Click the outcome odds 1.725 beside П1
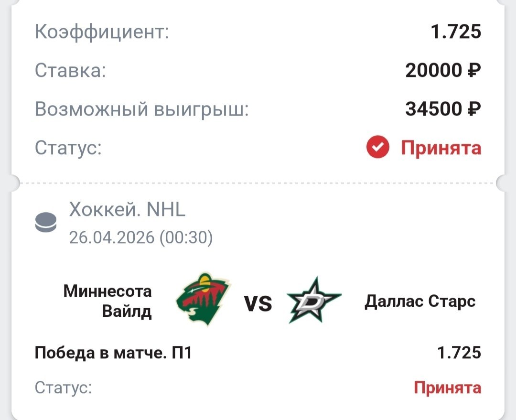The height and width of the screenshot is (420, 516). [459, 353]
